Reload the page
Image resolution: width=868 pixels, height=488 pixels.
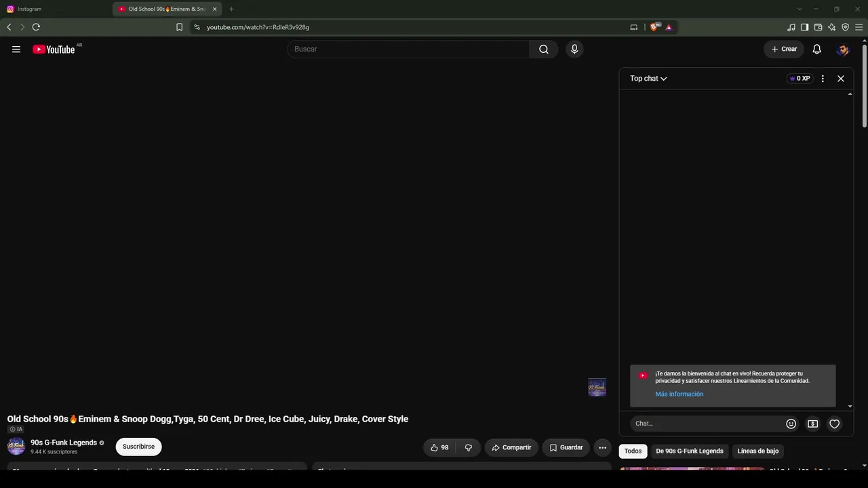point(36,27)
